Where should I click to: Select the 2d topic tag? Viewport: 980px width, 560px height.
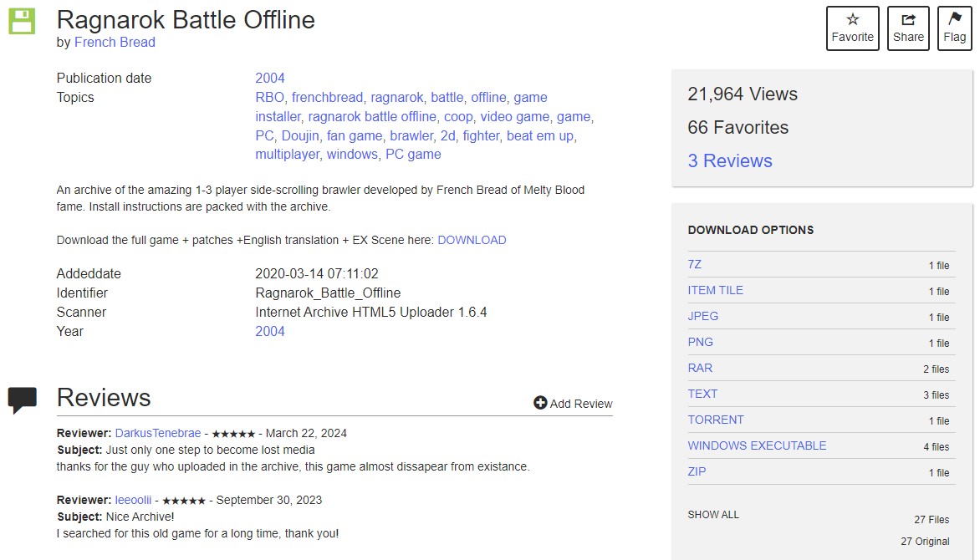[x=447, y=135]
